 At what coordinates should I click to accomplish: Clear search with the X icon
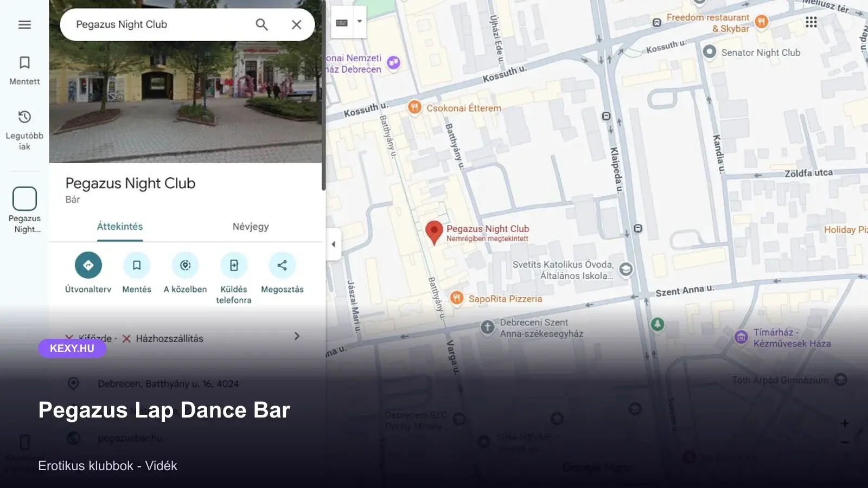click(x=296, y=24)
